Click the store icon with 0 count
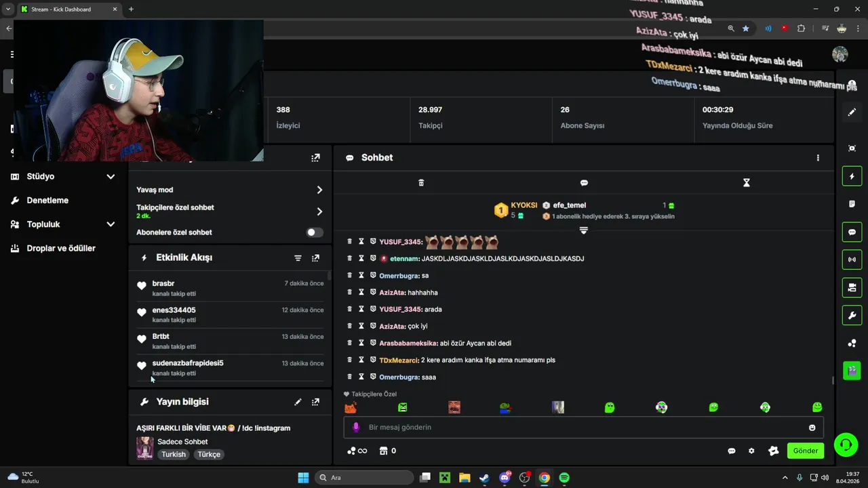The image size is (868, 488). coord(387,451)
